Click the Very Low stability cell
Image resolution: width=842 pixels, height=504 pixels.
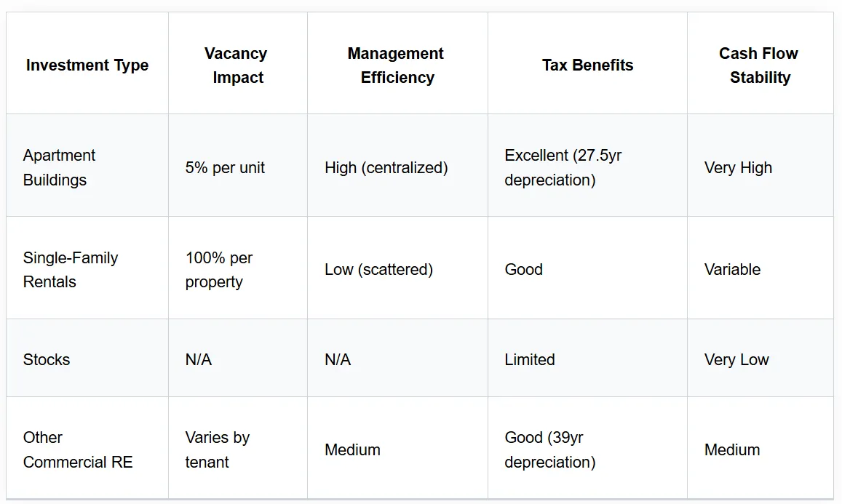pyautogui.click(x=736, y=359)
